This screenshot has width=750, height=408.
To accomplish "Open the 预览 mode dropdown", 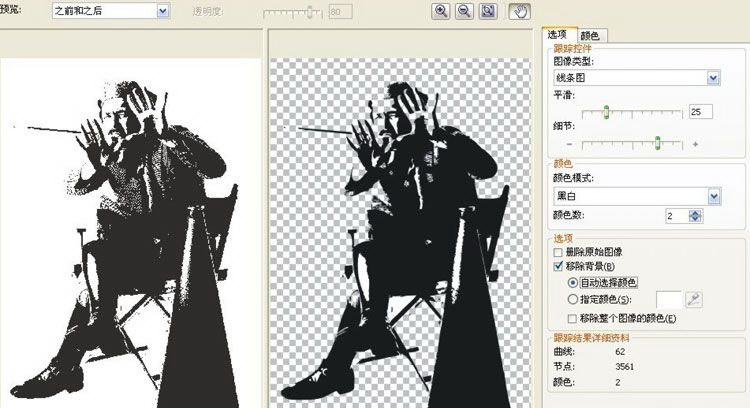I will [x=163, y=11].
